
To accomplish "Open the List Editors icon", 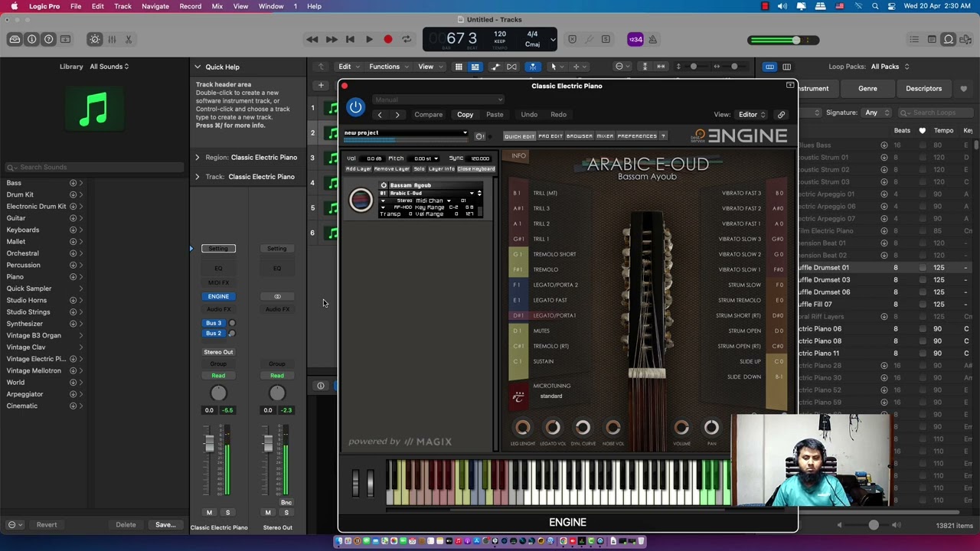I will point(914,39).
